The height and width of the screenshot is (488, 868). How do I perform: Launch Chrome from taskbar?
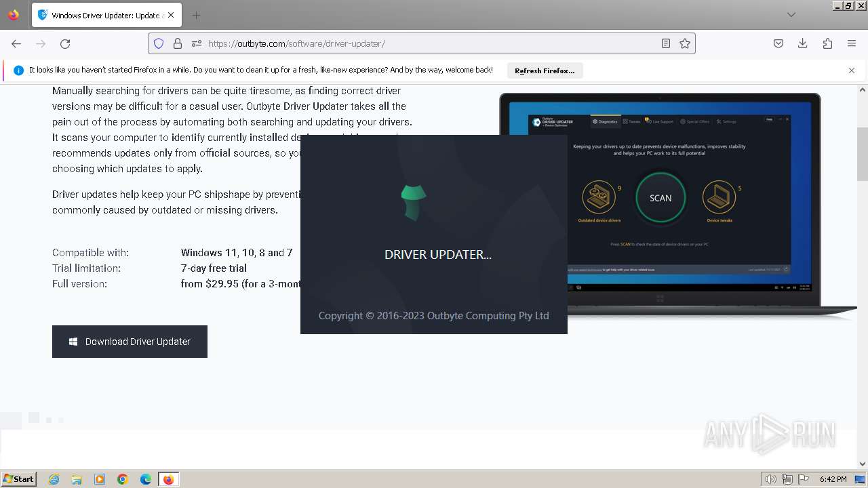(123, 479)
